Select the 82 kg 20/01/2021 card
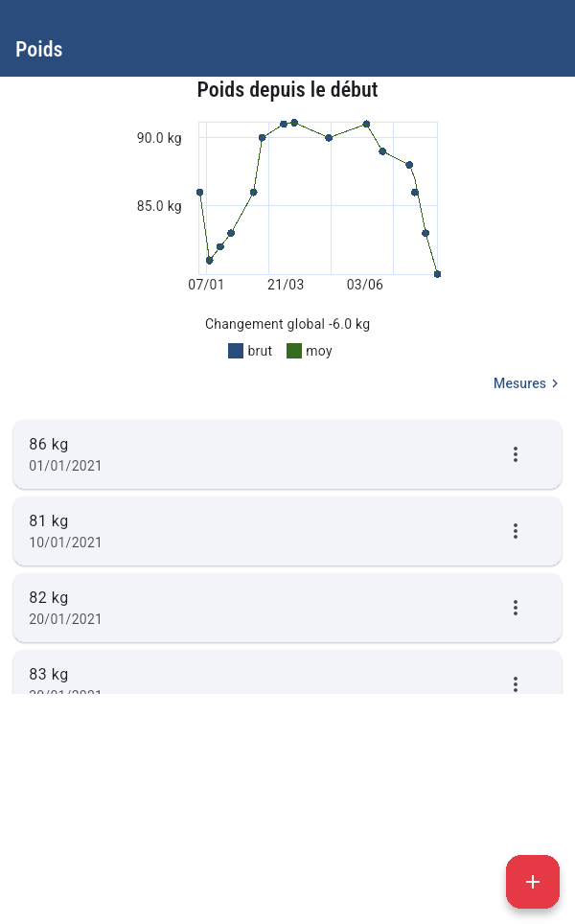Image resolution: width=575 pixels, height=924 pixels. coord(287,608)
